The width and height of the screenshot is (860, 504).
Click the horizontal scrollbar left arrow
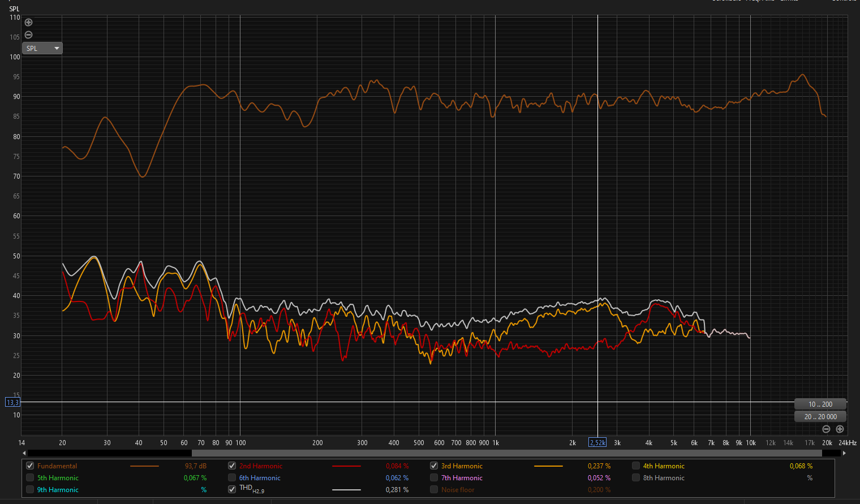click(24, 453)
